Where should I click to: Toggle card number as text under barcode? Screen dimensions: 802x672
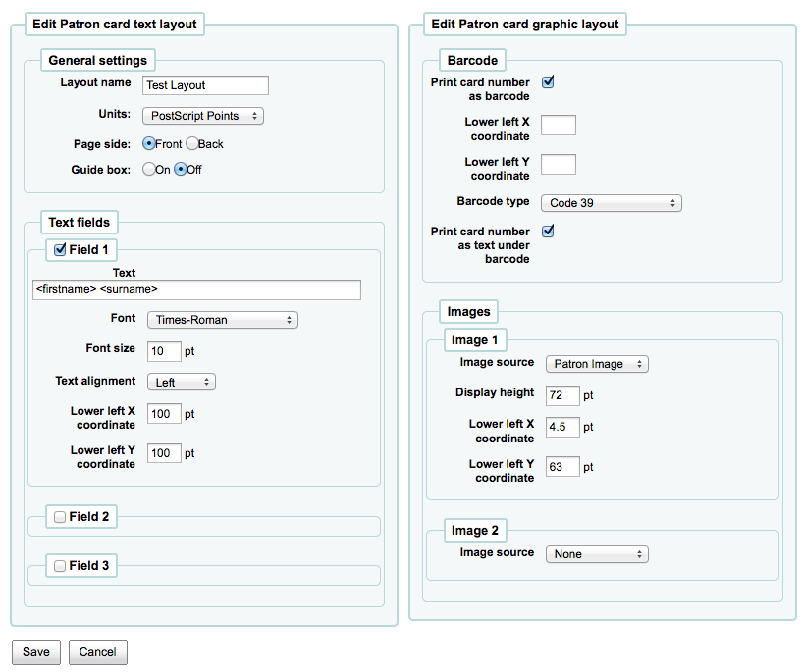[x=548, y=232]
